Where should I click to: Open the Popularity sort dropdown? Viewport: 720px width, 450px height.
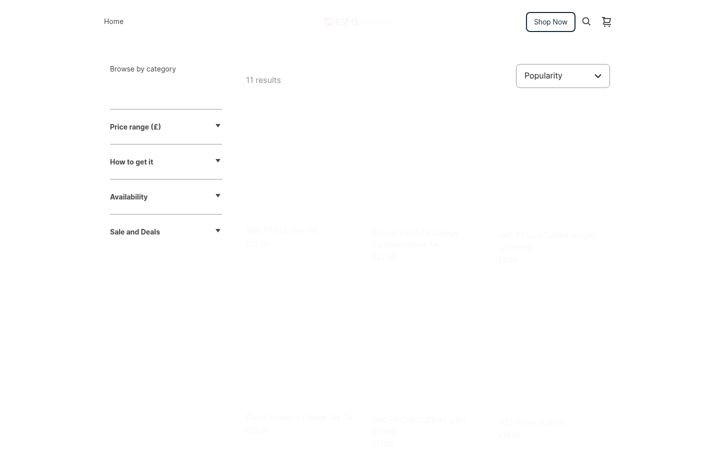(x=563, y=76)
